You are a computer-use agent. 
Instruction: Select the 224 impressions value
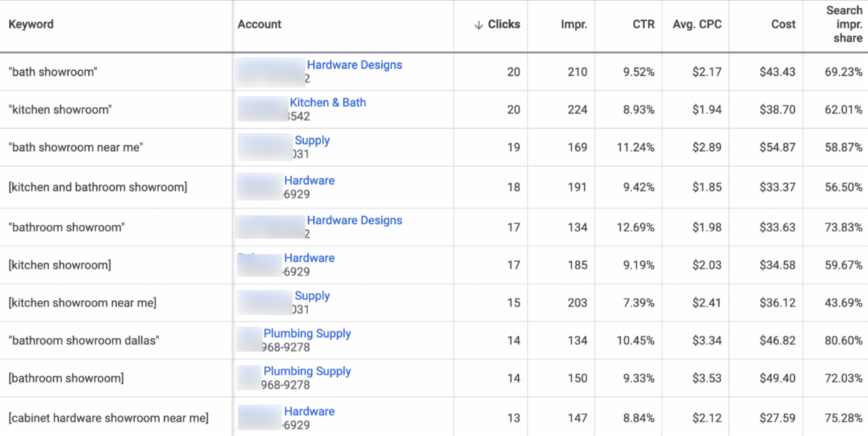point(577,110)
